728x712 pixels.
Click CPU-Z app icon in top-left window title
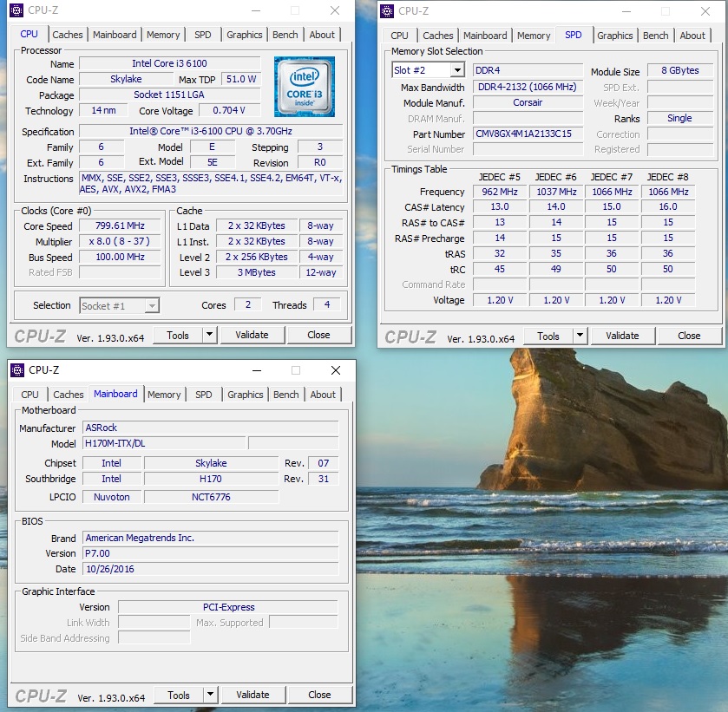coord(16,10)
